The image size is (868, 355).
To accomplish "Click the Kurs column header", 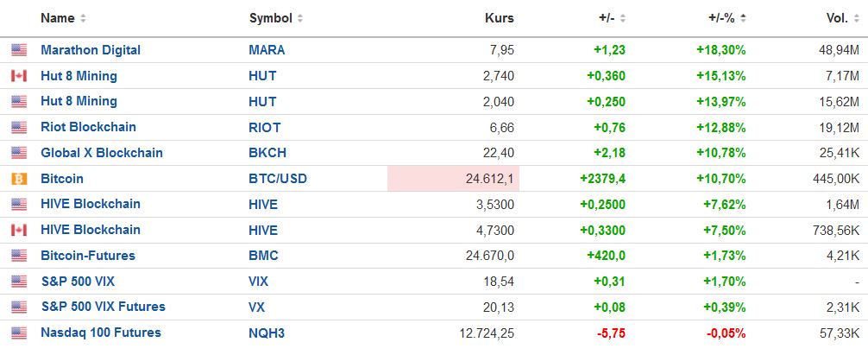I will pos(501,18).
